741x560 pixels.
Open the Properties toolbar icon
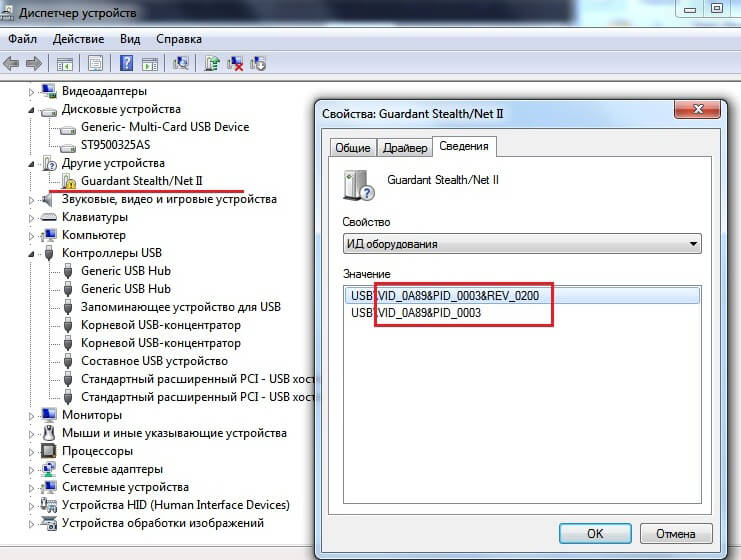[95, 63]
